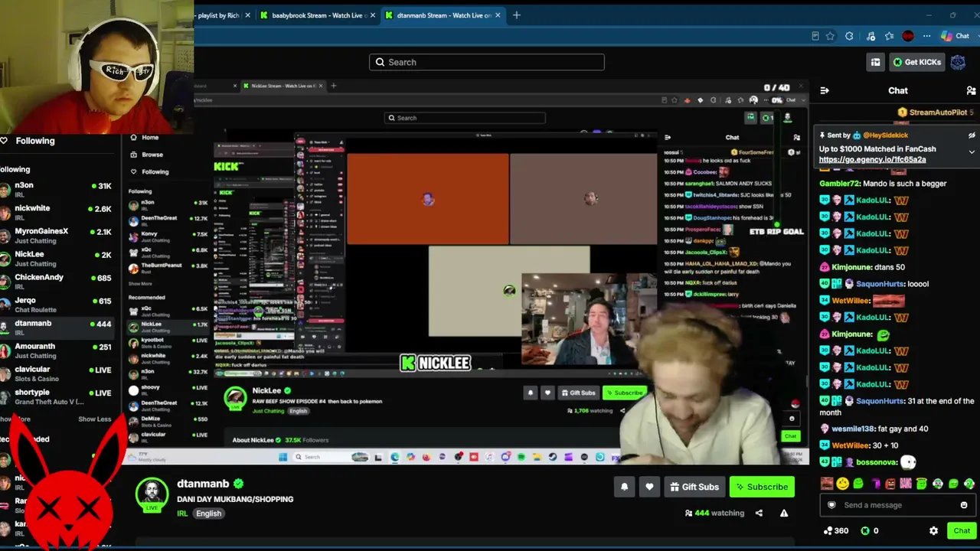This screenshot has width=980, height=551.
Task: Open the reader view icon in the address bar
Action: tap(815, 36)
